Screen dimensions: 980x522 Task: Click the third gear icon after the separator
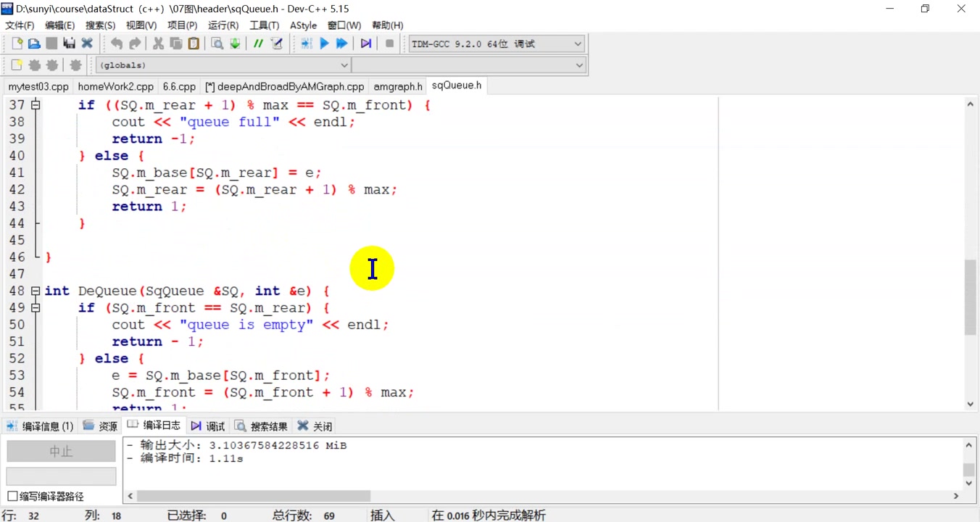click(x=75, y=65)
